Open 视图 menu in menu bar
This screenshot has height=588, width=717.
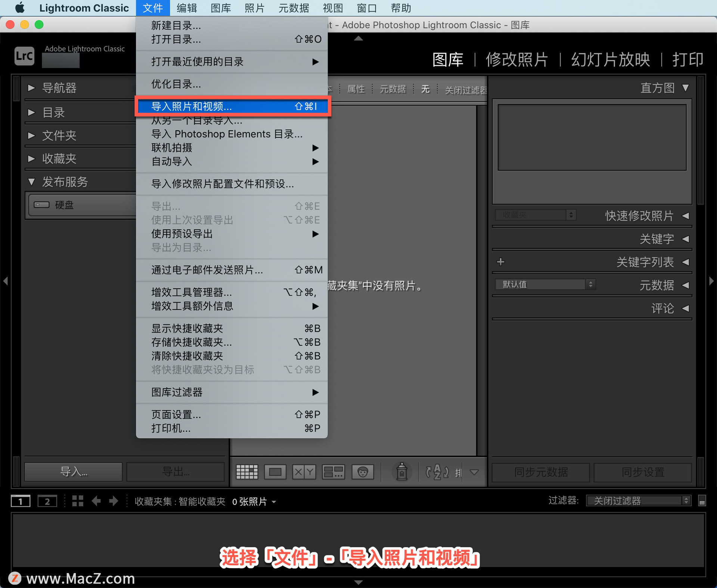pyautogui.click(x=333, y=8)
